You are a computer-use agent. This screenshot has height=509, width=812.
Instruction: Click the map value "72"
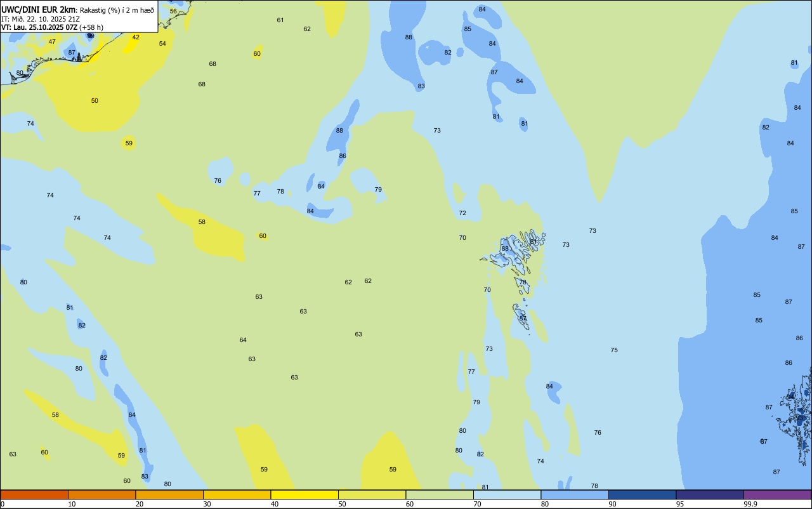tap(462, 213)
